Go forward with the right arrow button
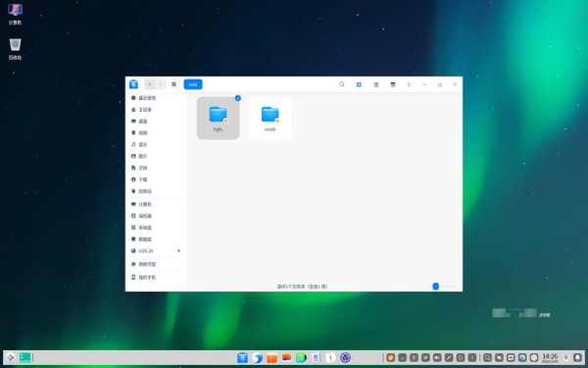The width and height of the screenshot is (588, 368). tap(161, 84)
